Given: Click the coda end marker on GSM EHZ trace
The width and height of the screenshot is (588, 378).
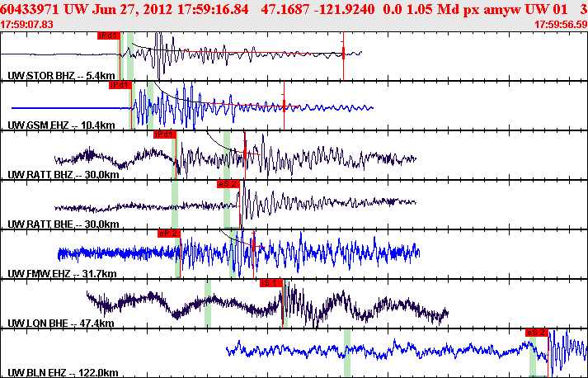Looking at the screenshot, I should coord(284,106).
